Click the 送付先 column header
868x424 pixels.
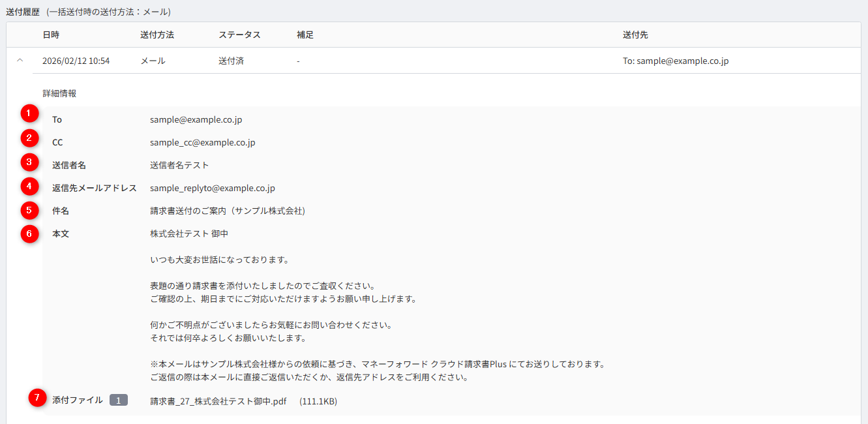635,35
